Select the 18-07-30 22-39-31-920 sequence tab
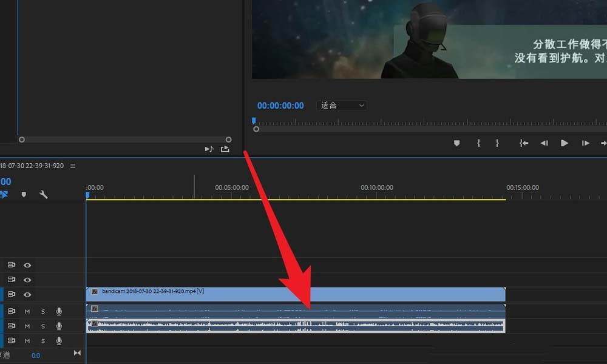 (x=32, y=166)
